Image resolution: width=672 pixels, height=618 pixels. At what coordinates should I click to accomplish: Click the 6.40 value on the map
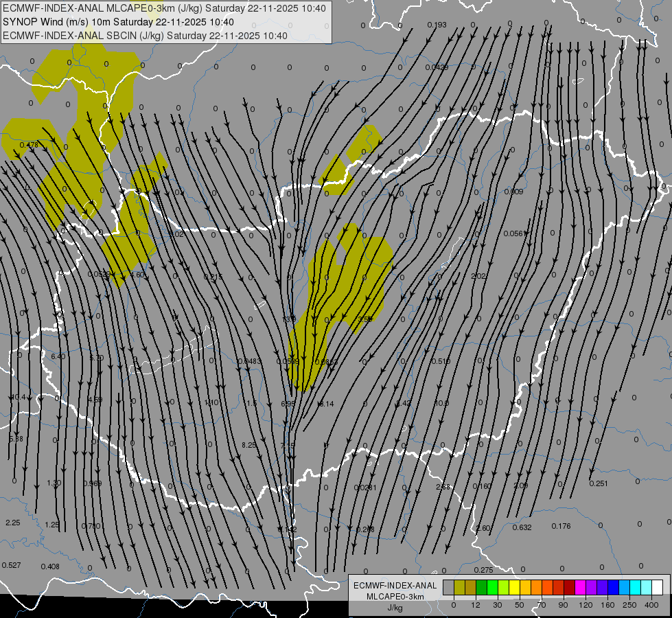point(58,356)
